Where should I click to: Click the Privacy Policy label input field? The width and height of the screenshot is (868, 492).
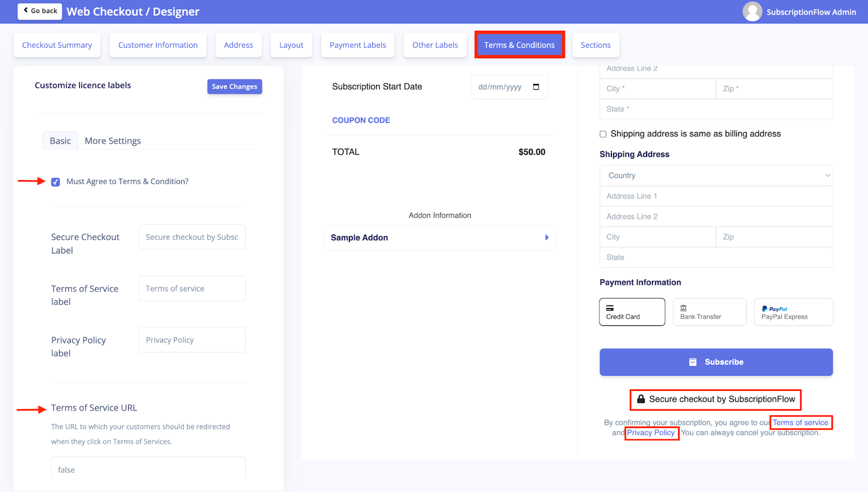coord(192,340)
